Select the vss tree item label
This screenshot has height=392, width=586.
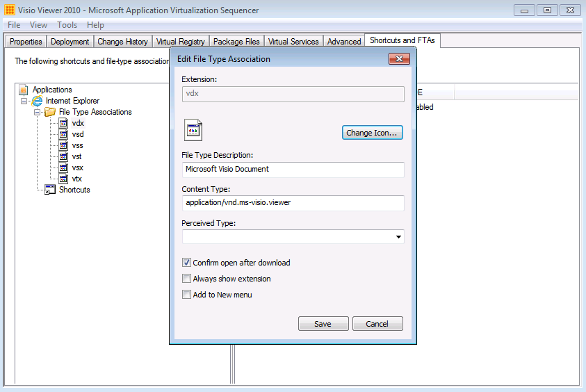[x=77, y=145]
